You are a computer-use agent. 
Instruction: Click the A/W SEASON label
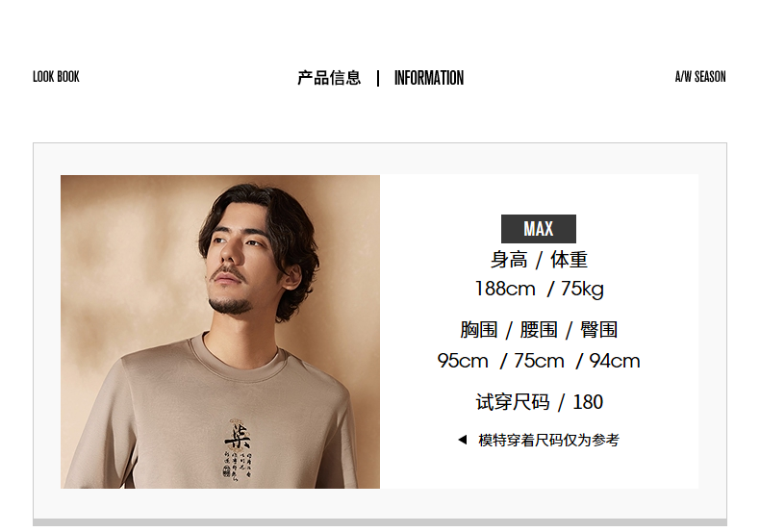coord(700,77)
